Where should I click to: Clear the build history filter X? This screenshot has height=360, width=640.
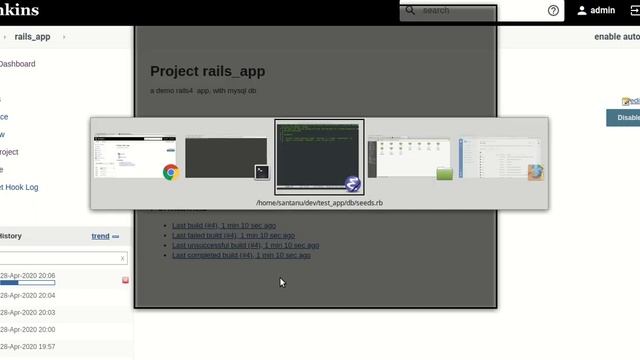122,258
